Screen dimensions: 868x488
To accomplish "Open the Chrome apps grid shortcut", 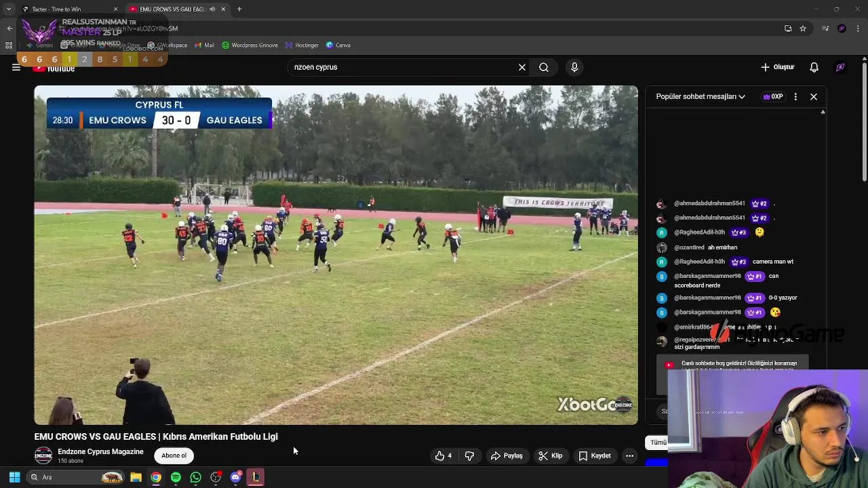I will pyautogui.click(x=9, y=45).
